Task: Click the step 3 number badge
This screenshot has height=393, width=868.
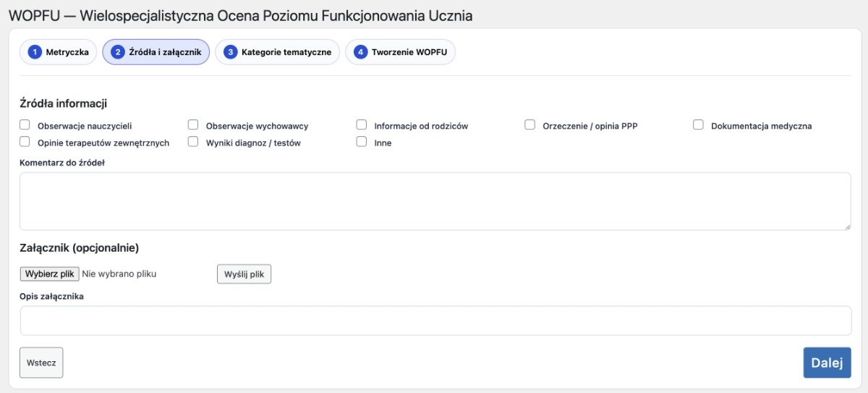Action: pos(230,52)
